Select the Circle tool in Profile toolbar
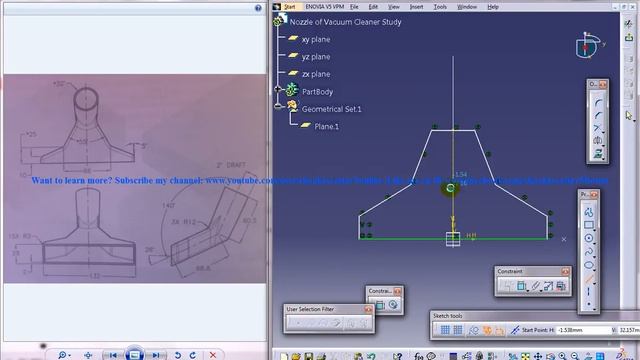The width and height of the screenshot is (640, 360). pos(589,238)
